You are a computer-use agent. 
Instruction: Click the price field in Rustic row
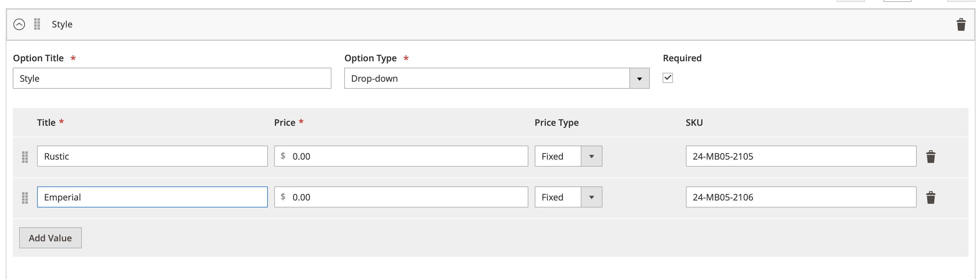tap(401, 156)
